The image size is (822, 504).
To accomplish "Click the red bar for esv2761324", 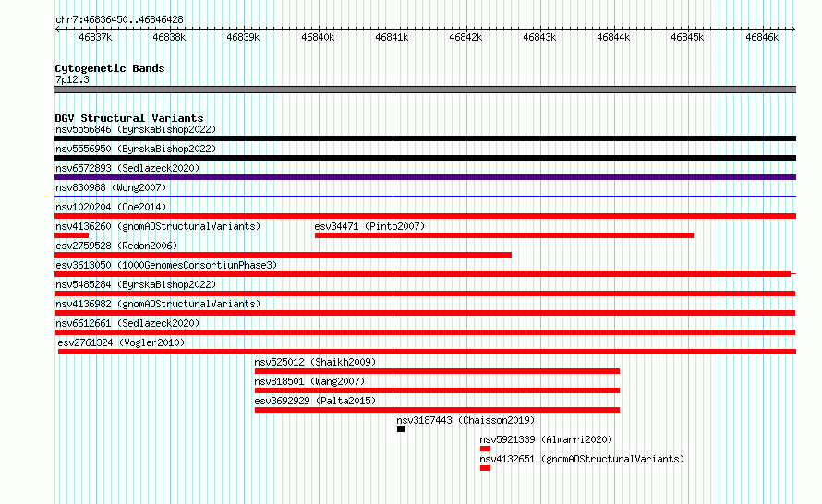I will pyautogui.click(x=427, y=352).
